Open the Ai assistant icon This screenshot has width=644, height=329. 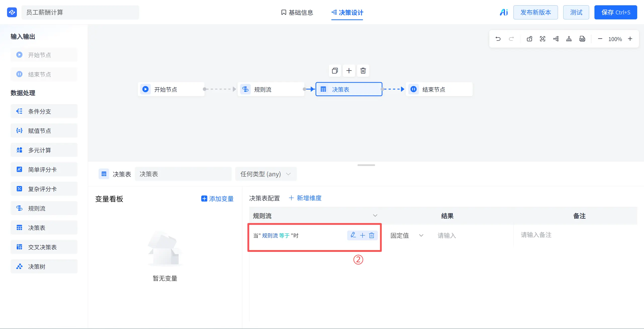tap(504, 12)
